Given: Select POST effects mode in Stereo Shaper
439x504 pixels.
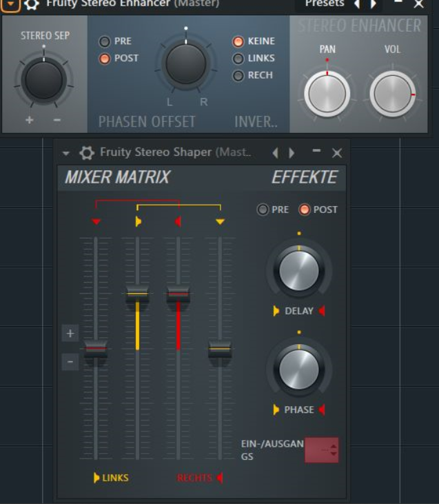Looking at the screenshot, I should (304, 210).
